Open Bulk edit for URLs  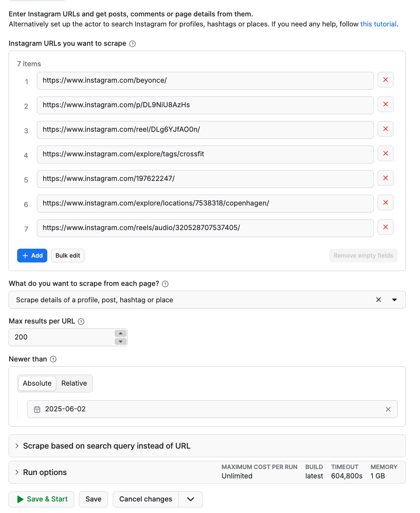coord(67,255)
